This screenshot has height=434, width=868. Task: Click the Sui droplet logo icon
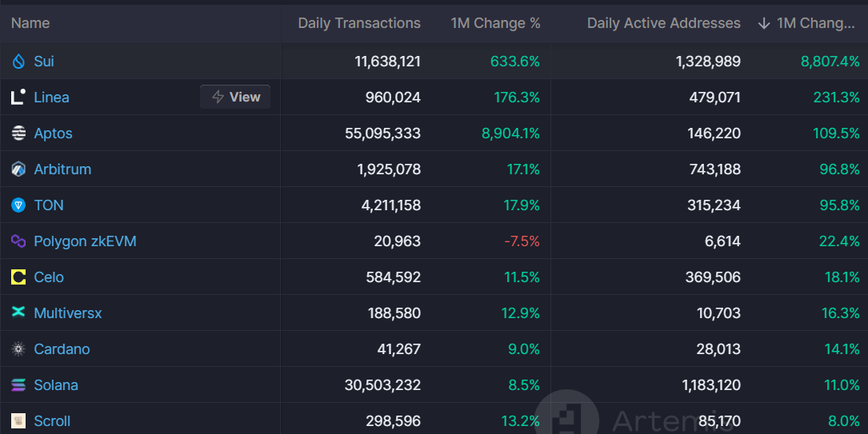[x=18, y=62]
